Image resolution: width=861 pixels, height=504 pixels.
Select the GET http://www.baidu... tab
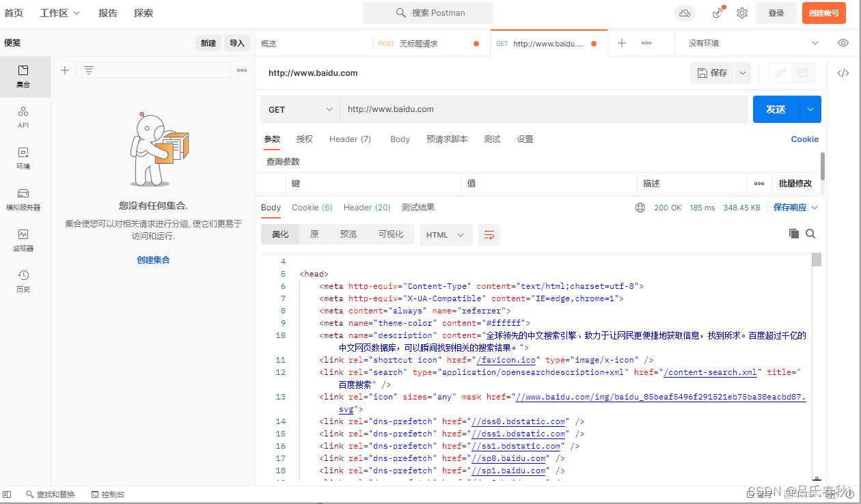[549, 43]
